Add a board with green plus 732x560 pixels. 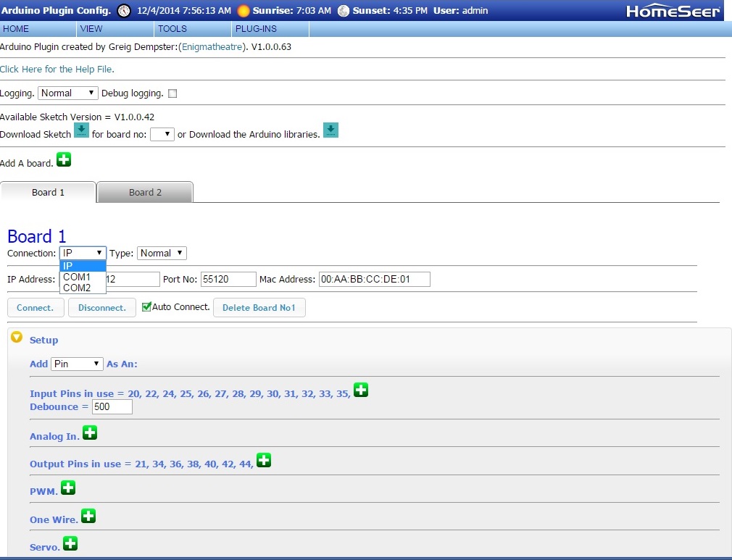64,159
